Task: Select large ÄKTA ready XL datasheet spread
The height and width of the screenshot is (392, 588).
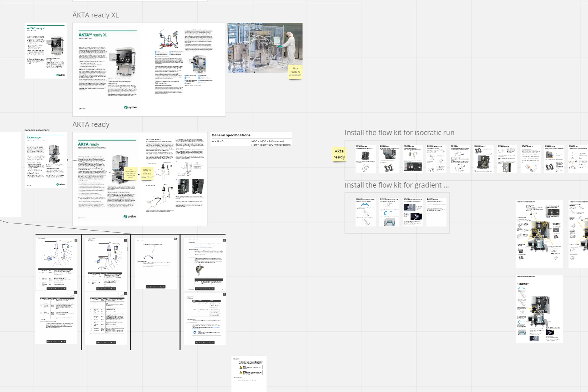Action: (x=149, y=70)
